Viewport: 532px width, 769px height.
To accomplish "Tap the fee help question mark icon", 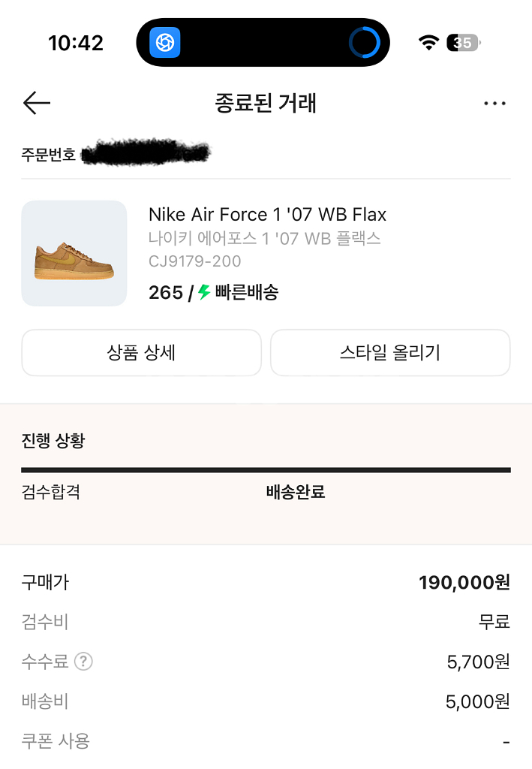I will (x=84, y=662).
